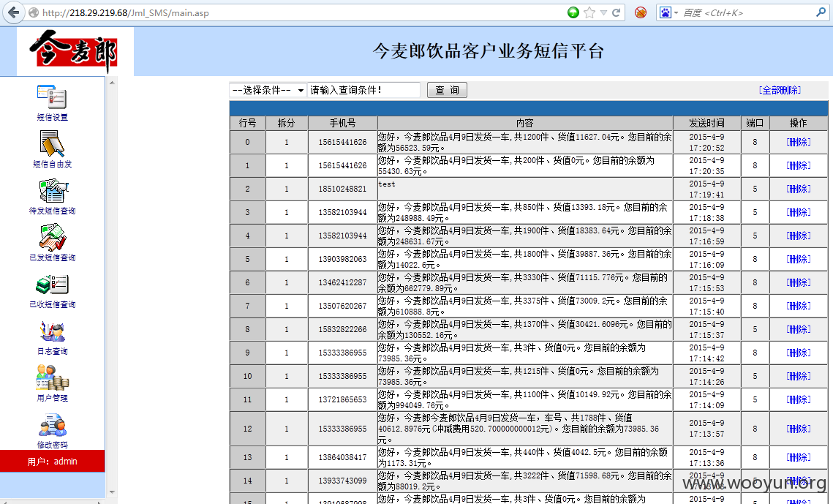Click the 操作 column header

799,123
